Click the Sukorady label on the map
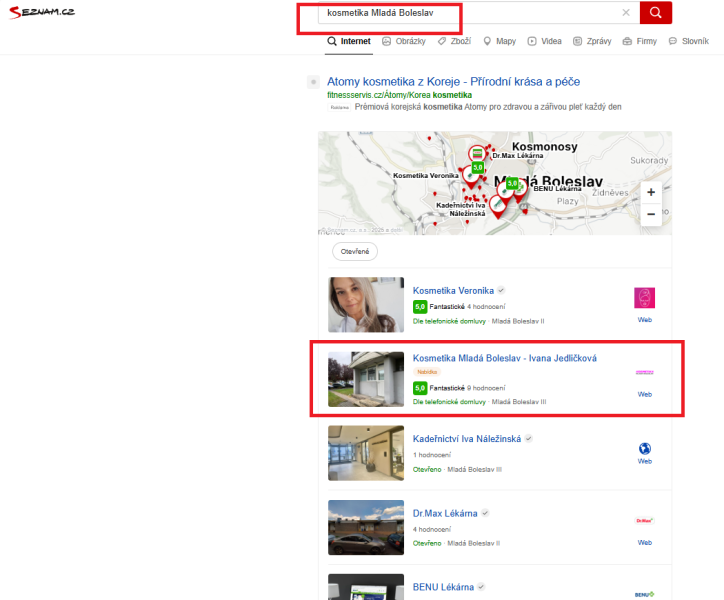 pyautogui.click(x=649, y=160)
